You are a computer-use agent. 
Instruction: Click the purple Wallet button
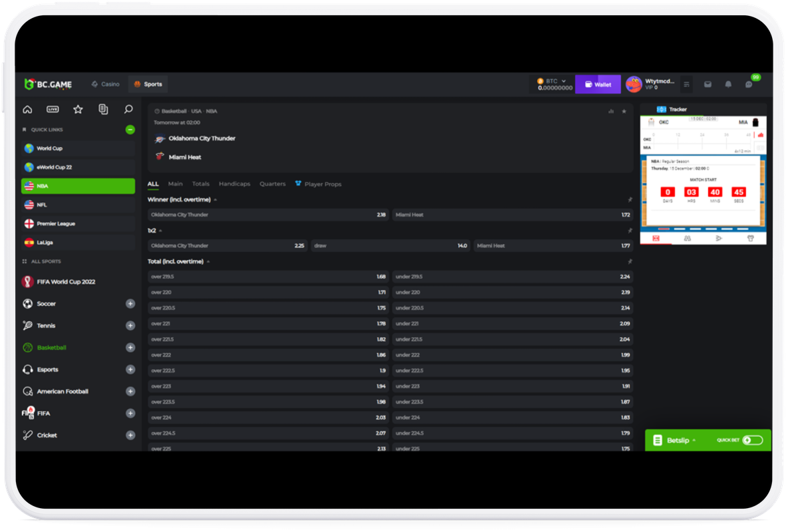[x=598, y=84]
